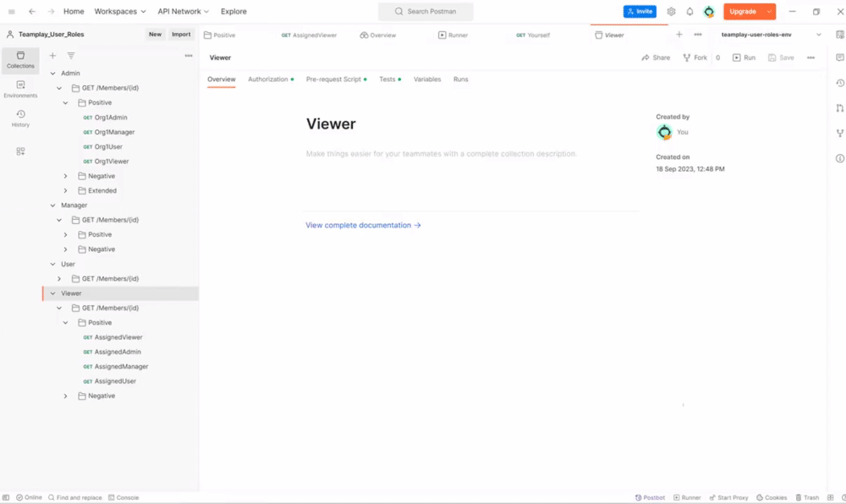Click the plus icon to create a collection
The image size is (846, 504).
pos(52,56)
